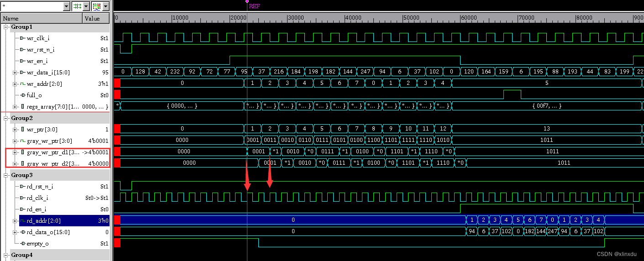Open the dropdown beside the waveform display icon
644x261 pixels.
click(x=106, y=6)
